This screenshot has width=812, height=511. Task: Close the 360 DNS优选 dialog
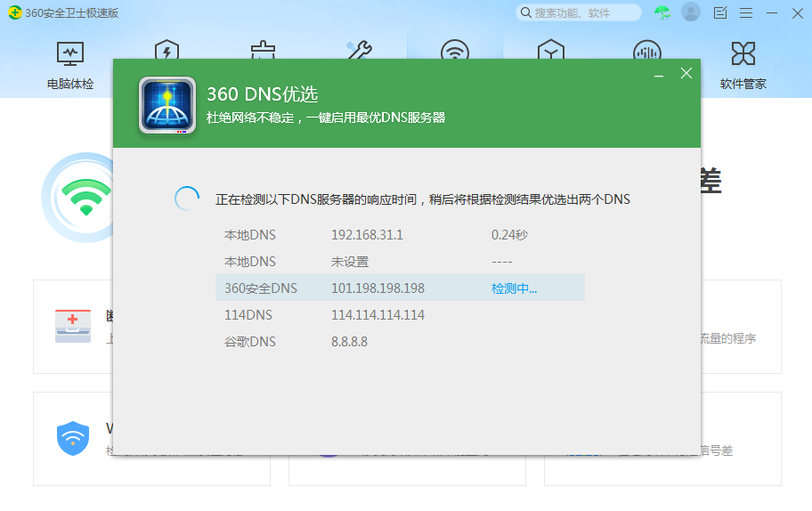[x=686, y=73]
